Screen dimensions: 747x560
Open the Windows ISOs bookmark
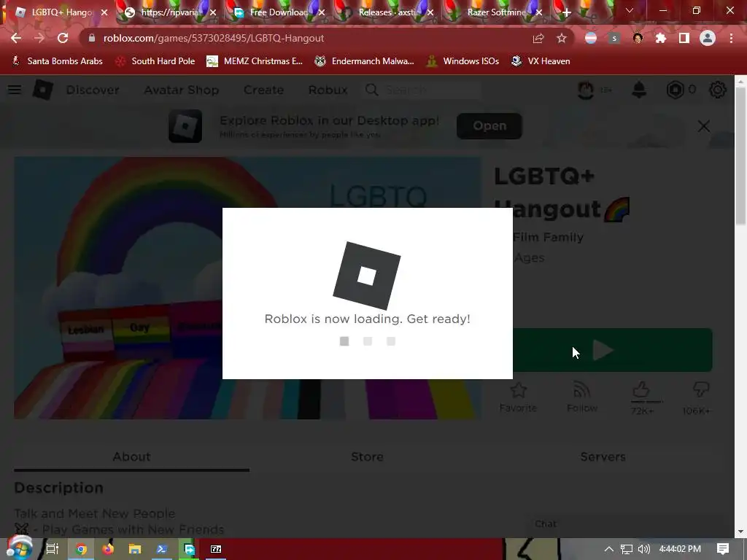tap(463, 61)
